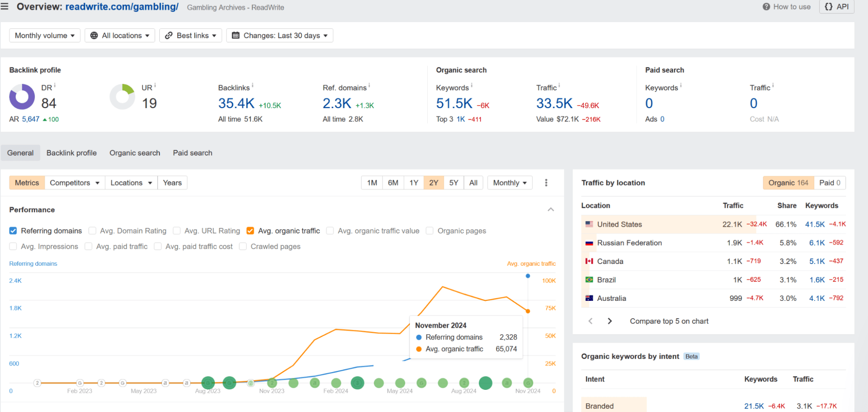This screenshot has height=412, width=868.
Task: Go to previous page of traffic locations
Action: coord(591,321)
